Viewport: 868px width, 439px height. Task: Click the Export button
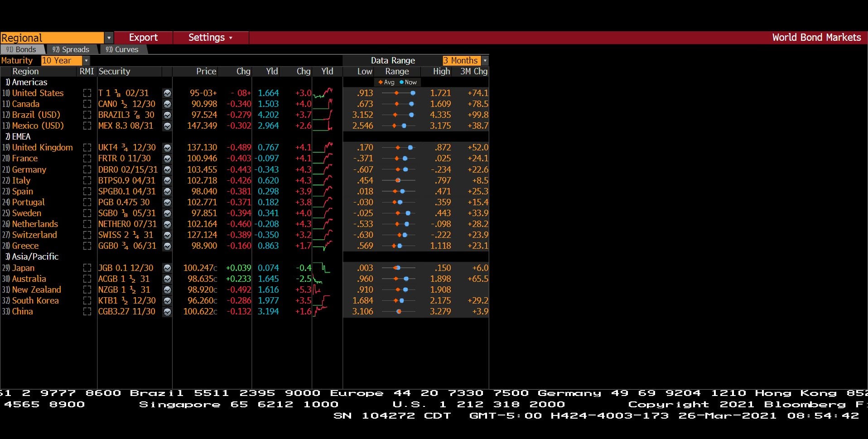143,38
